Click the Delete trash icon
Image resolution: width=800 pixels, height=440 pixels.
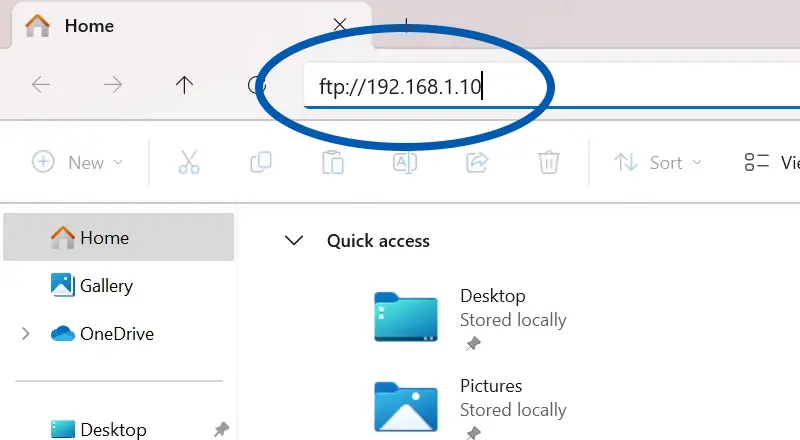[549, 162]
